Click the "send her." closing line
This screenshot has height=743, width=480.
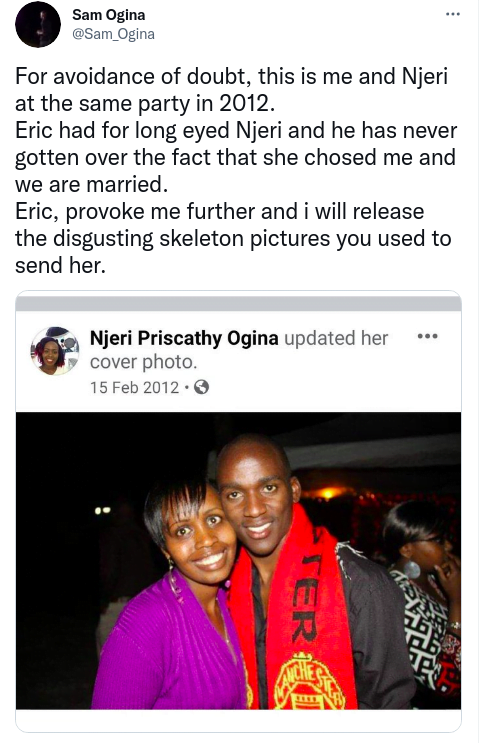click(x=60, y=265)
